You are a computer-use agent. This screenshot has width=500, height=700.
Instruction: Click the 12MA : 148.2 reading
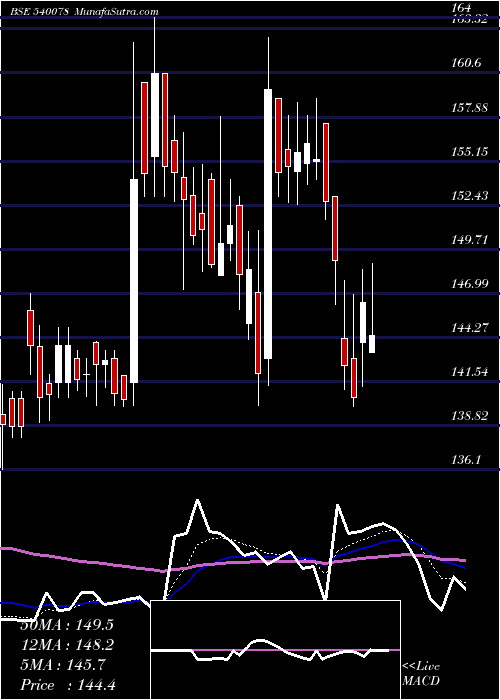[67, 645]
